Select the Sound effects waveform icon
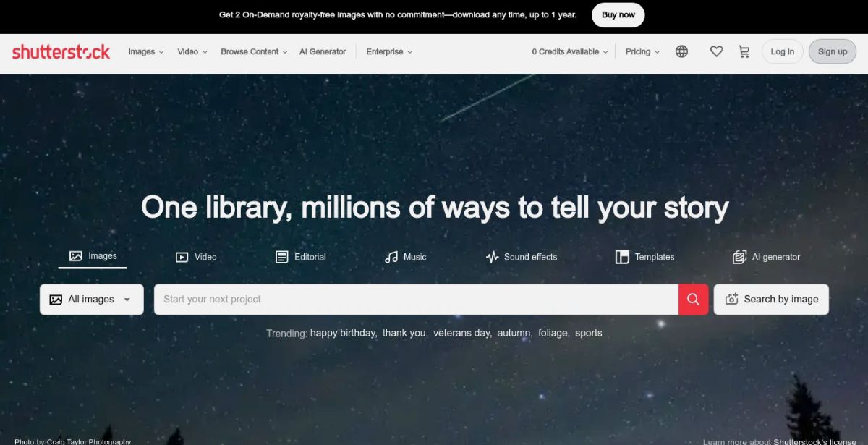 coord(493,257)
